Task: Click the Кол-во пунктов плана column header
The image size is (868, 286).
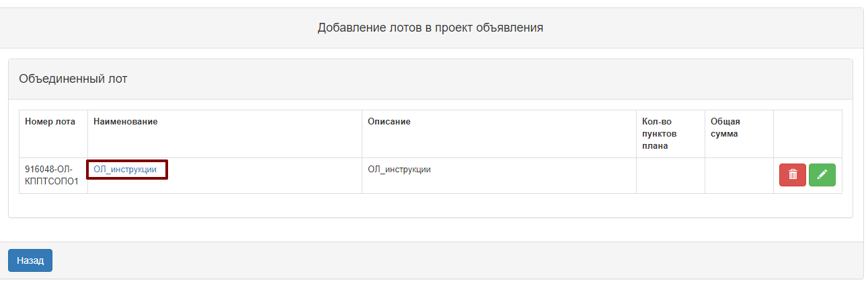Action: pos(657,133)
